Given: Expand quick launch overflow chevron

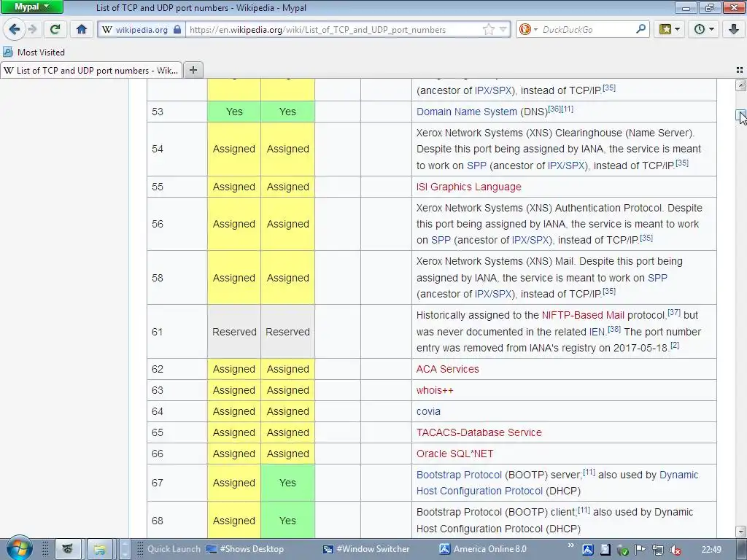Looking at the screenshot, I should (570, 545).
